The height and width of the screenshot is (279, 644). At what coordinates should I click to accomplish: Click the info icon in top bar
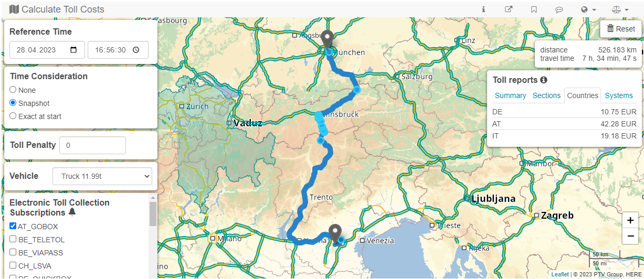(x=483, y=9)
